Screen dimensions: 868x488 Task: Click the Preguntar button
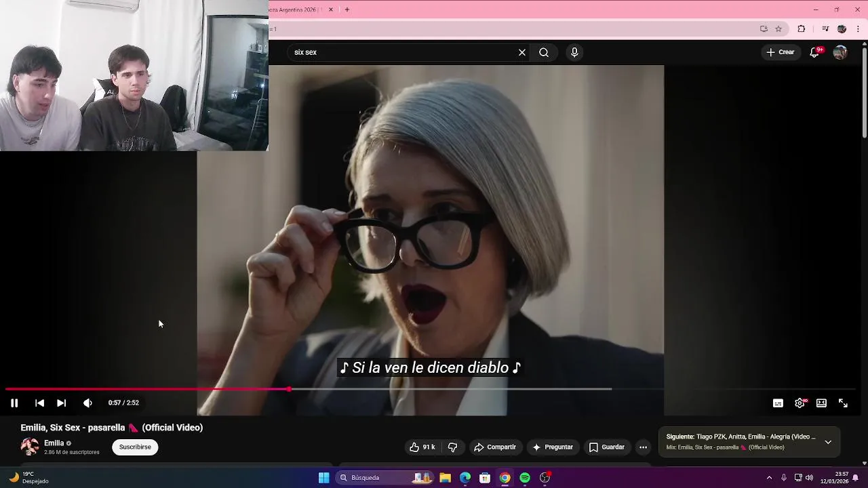click(x=553, y=447)
